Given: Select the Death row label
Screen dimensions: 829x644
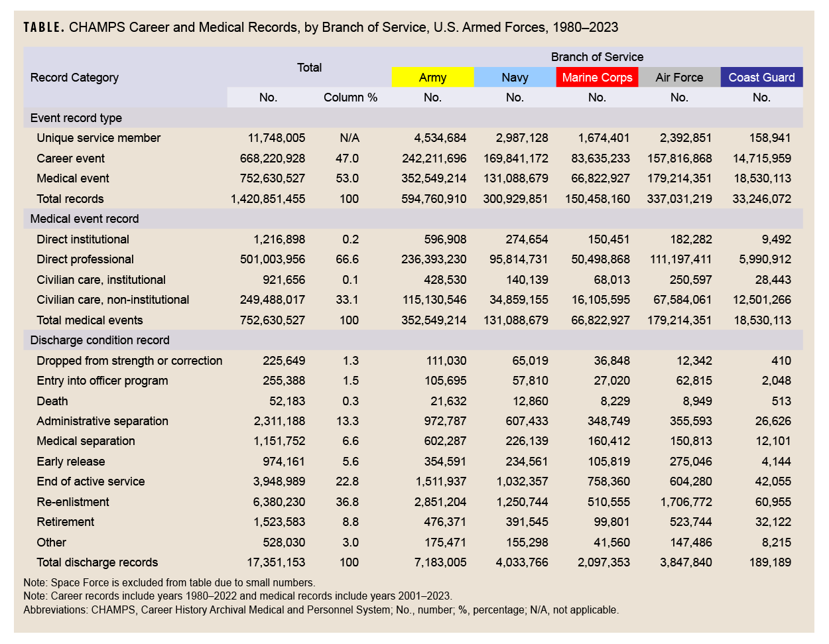Looking at the screenshot, I should click(52, 401).
